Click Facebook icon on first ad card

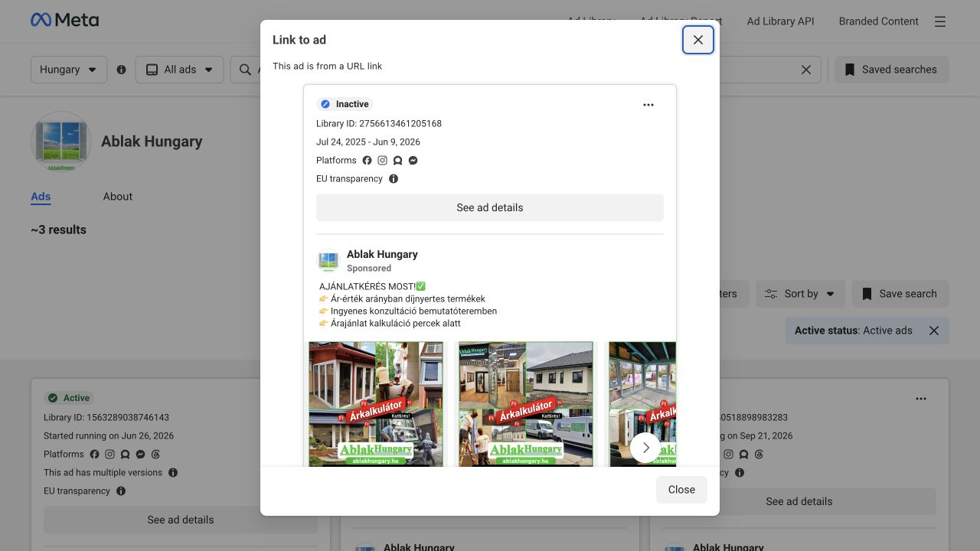click(94, 455)
